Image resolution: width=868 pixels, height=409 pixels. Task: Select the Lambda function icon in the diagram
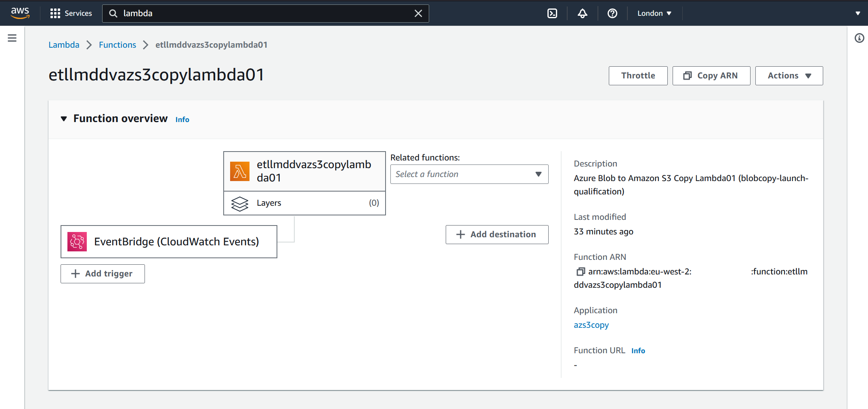click(239, 171)
